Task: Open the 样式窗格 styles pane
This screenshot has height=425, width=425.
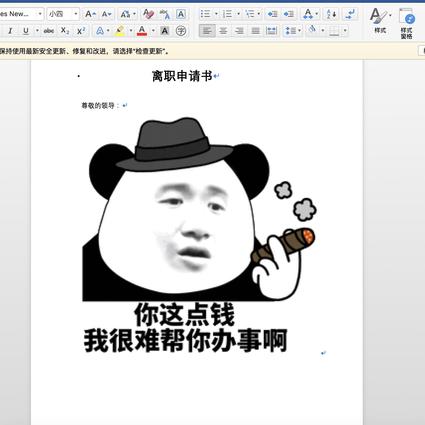Action: [x=407, y=23]
